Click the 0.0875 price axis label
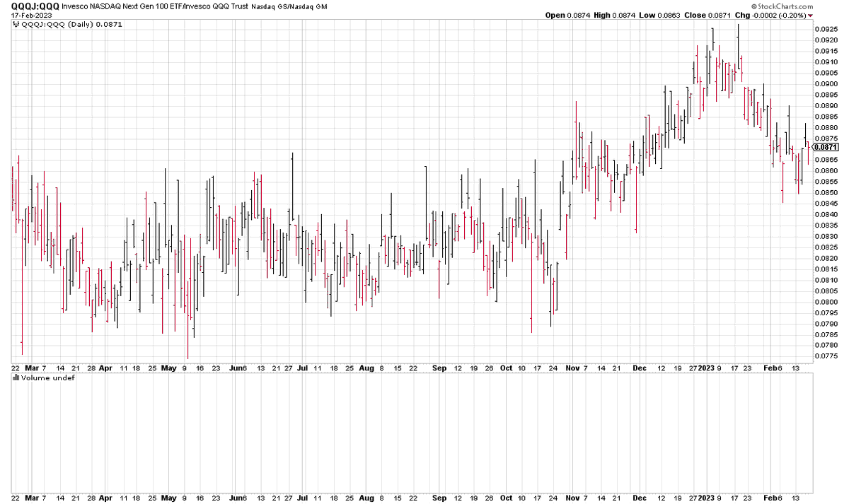This screenshot has width=849, height=504. pyautogui.click(x=826, y=139)
